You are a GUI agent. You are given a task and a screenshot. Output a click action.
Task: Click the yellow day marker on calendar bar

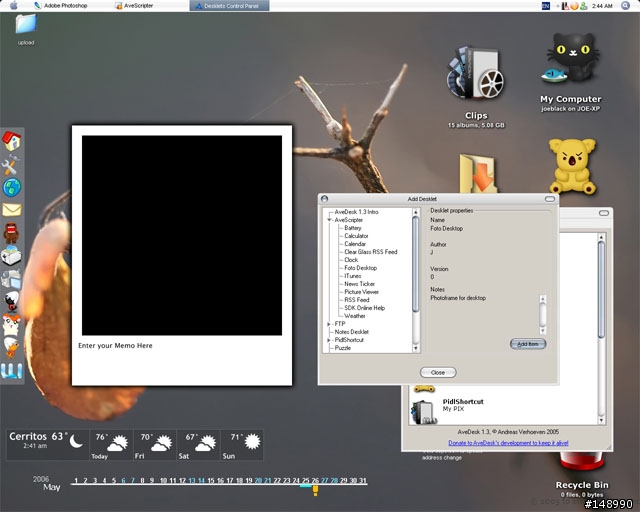click(x=315, y=491)
